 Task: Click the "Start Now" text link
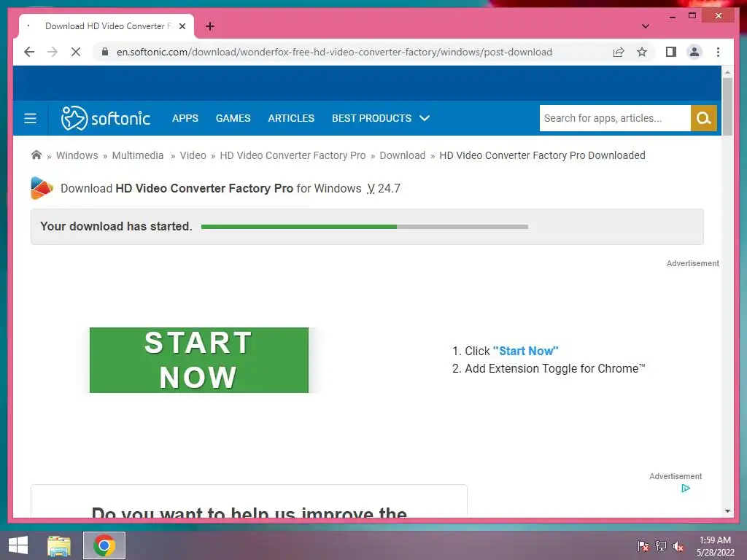tap(525, 351)
